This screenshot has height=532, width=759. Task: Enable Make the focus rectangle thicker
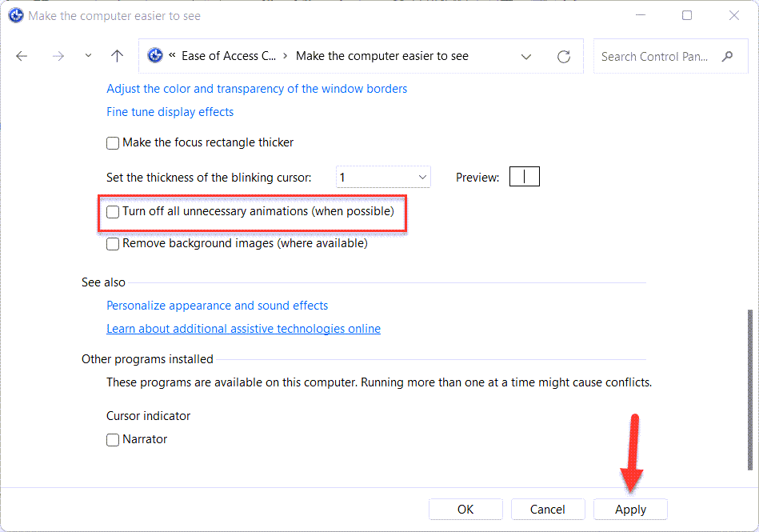(113, 143)
